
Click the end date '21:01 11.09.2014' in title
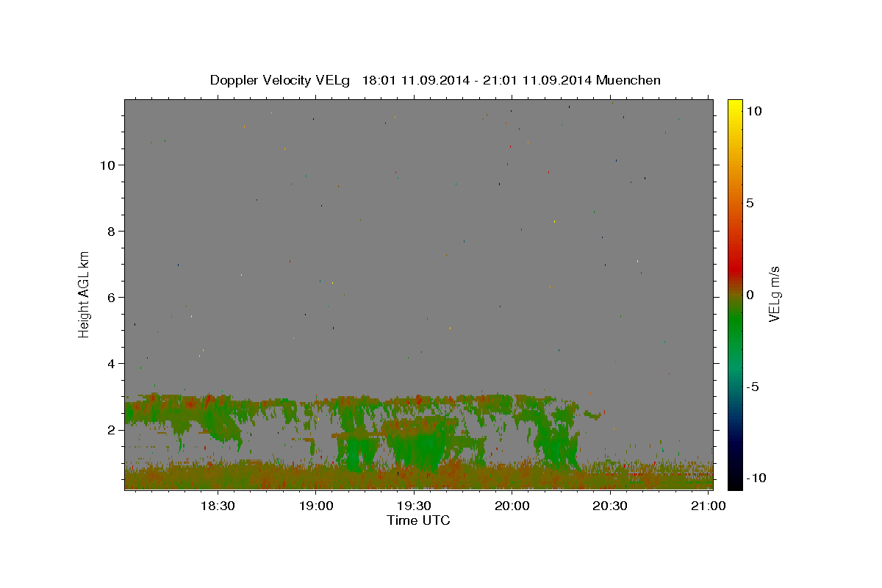[x=539, y=80]
